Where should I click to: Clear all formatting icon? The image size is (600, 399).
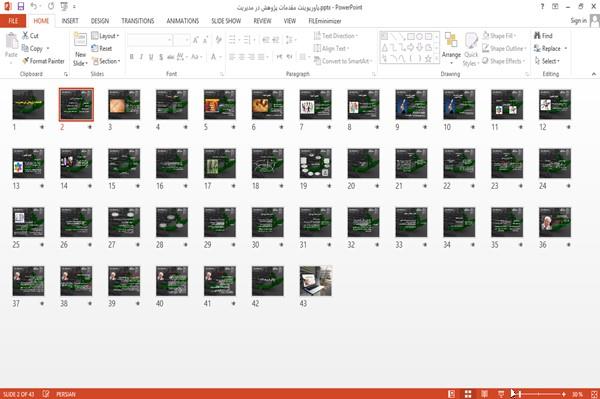pyautogui.click(x=218, y=40)
